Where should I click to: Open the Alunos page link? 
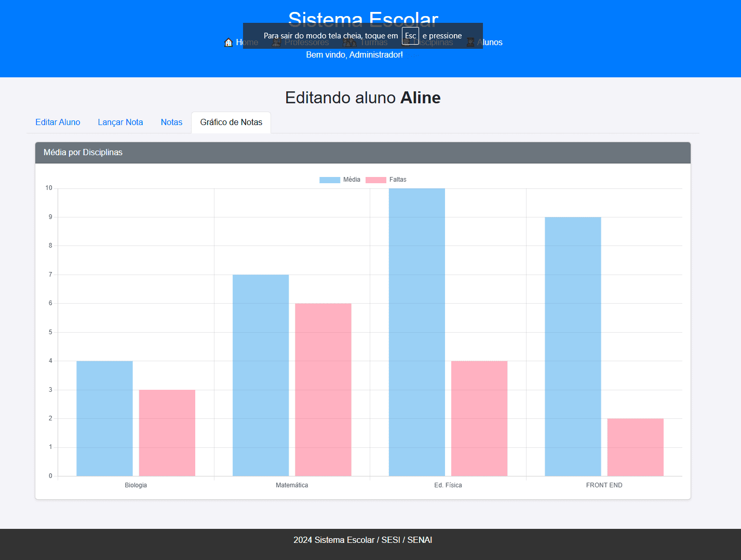click(484, 43)
